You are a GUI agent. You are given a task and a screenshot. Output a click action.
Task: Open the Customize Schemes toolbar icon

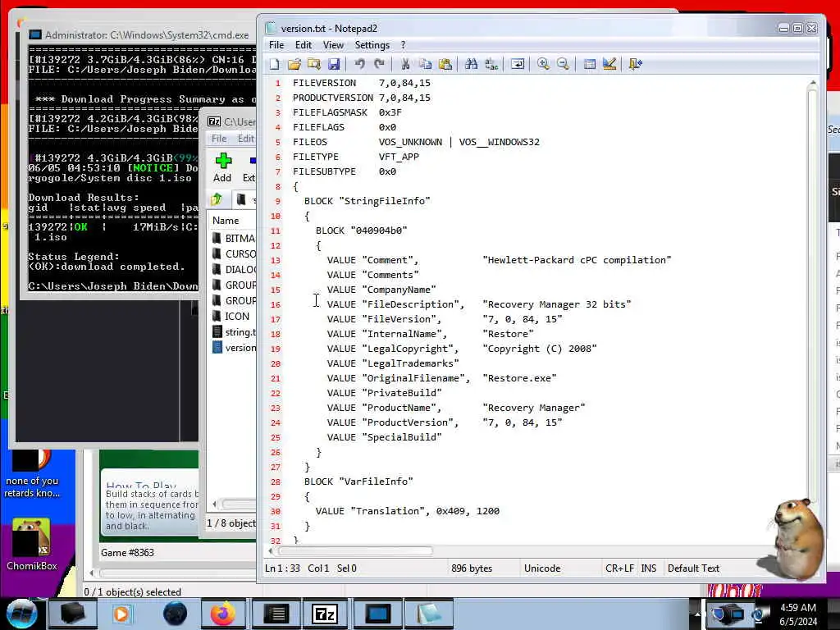pos(609,64)
